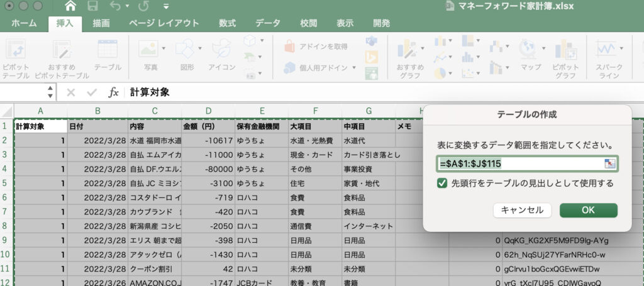Switch to the 数式 tab

pos(227,23)
